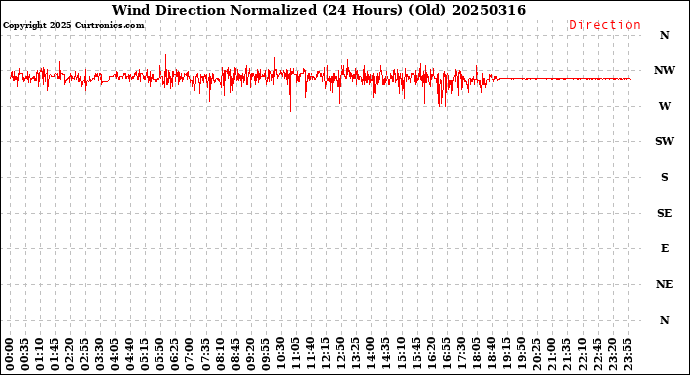Viewport: 690px width, 375px height.
Task: Click the 10:30 time label
Action: (281, 354)
